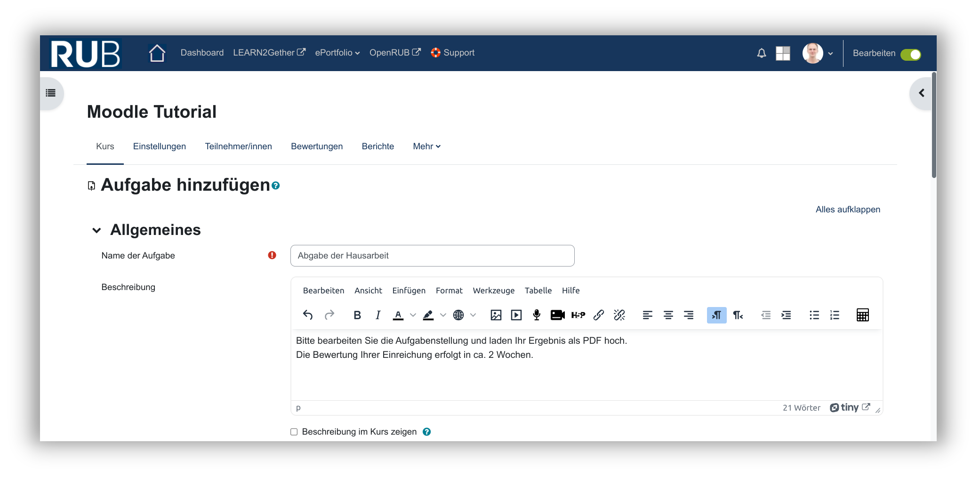This screenshot has width=980, height=477.
Task: Open the notifications bell icon
Action: [761, 53]
